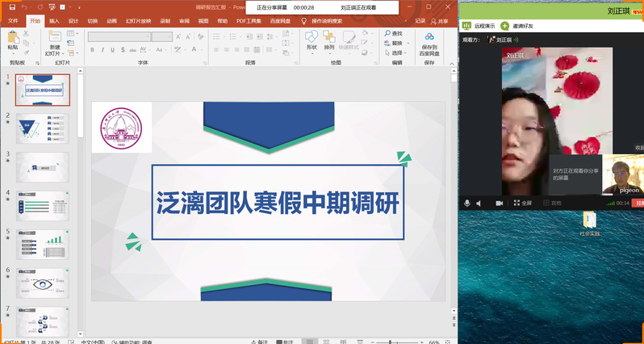644x344 pixels.
Task: Open the 选择 select dropdown
Action: click(x=395, y=53)
